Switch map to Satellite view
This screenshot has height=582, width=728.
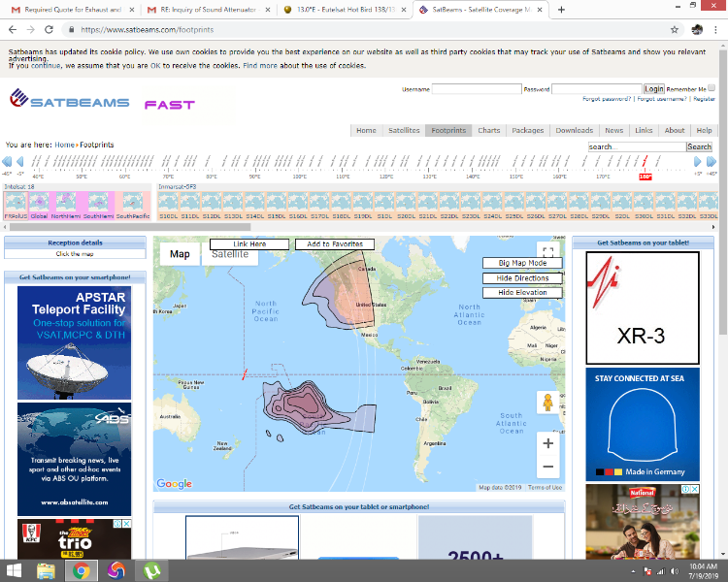[230, 254]
